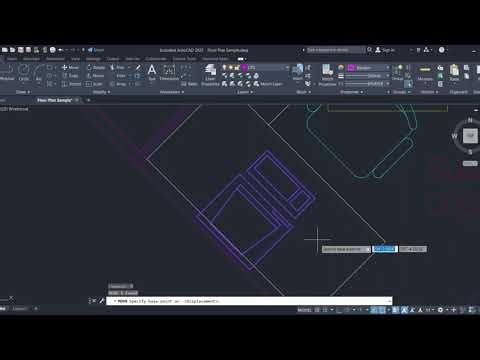Switch to the Floor Plan Sample drawing tab
The image size is (480, 360).
54,100
